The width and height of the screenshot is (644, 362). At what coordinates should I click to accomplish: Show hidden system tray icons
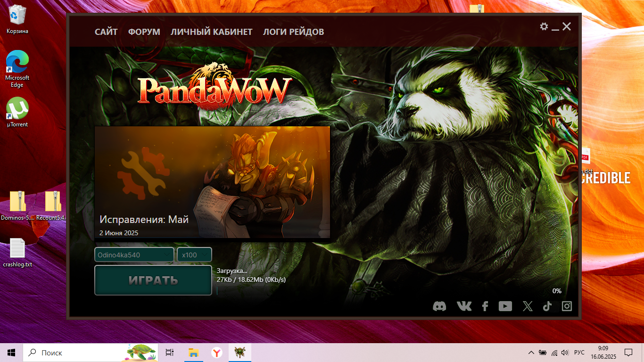point(531,353)
